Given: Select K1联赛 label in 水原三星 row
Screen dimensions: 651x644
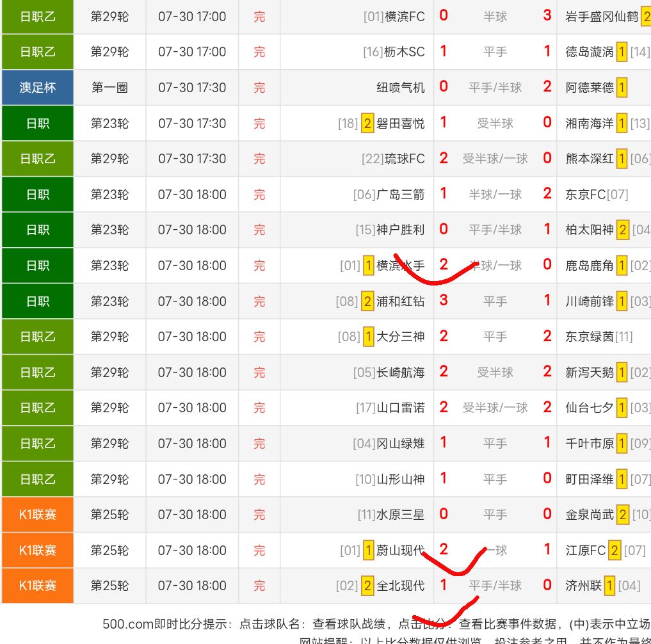Looking at the screenshot, I should (37, 515).
